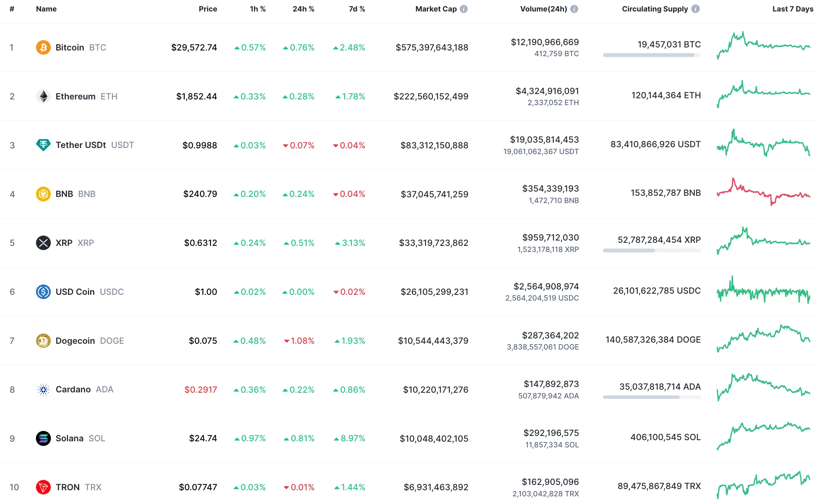Click the Dogecoin DOGE logo icon
Screen dimensions: 836x504
44,340
